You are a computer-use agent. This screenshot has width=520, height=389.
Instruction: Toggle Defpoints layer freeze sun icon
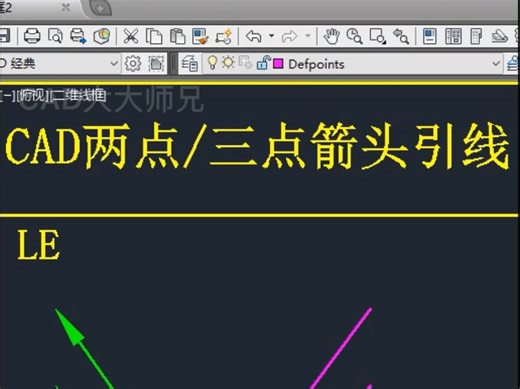click(228, 62)
